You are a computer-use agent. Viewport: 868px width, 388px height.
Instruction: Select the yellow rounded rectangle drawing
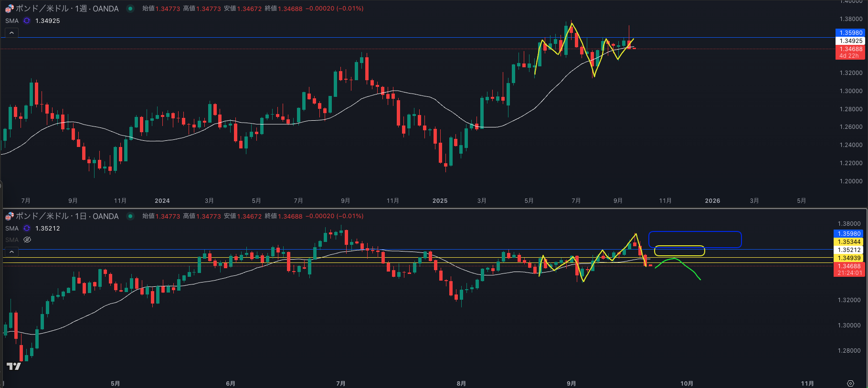pos(679,246)
